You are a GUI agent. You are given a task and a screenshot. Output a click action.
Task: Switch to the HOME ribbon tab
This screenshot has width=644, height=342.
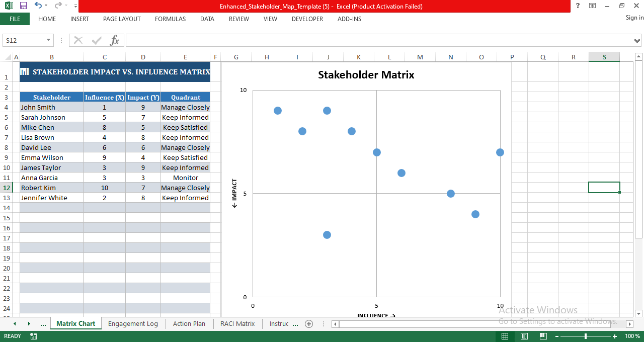pyautogui.click(x=47, y=19)
